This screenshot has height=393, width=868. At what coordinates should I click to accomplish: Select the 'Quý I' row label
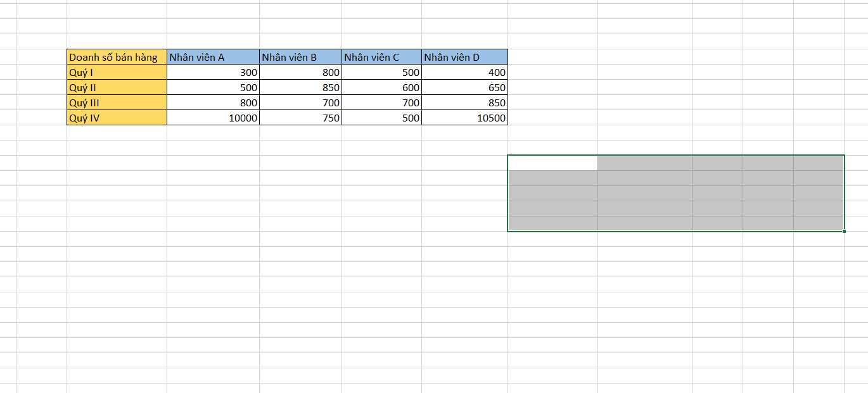[117, 72]
